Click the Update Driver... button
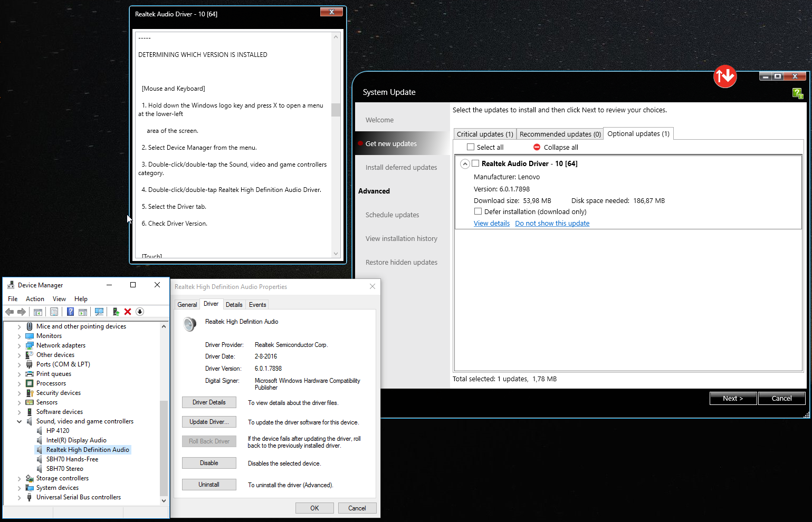This screenshot has height=522, width=812. pos(209,422)
